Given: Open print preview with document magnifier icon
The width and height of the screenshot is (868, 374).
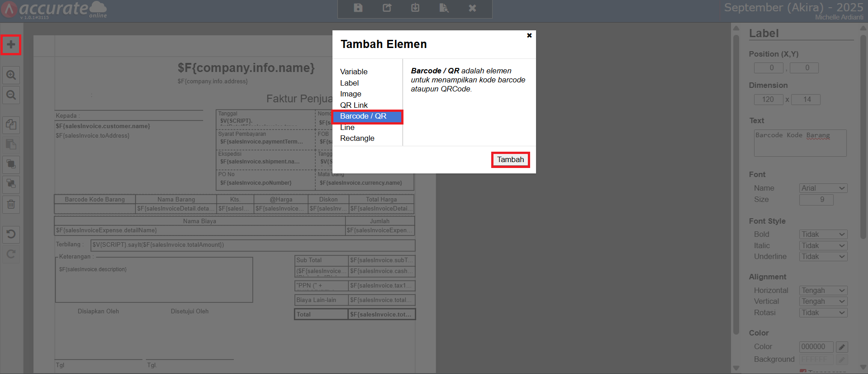Looking at the screenshot, I should (x=444, y=8).
